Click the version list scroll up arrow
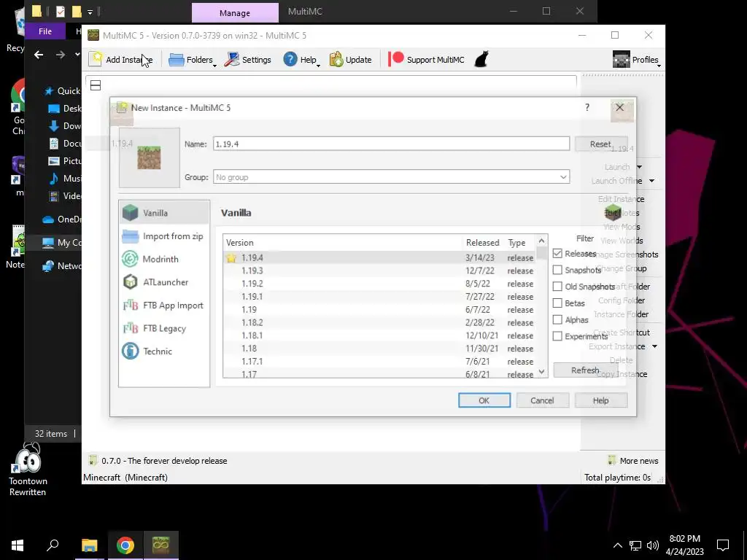 coord(541,241)
